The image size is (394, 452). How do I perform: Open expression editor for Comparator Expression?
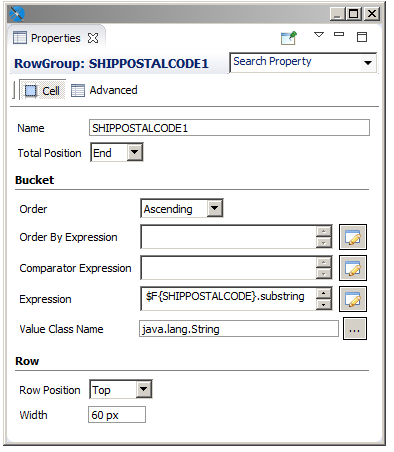pos(353,268)
